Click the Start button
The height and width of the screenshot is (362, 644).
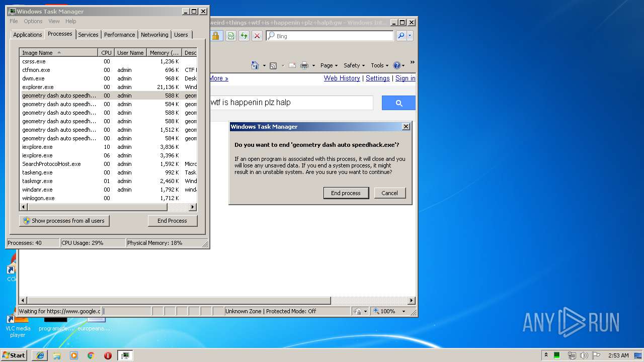point(14,355)
